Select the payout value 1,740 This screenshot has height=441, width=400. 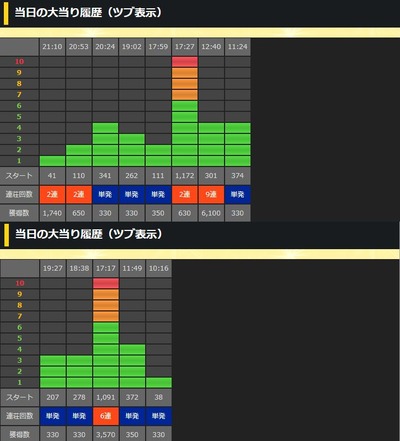(52, 213)
